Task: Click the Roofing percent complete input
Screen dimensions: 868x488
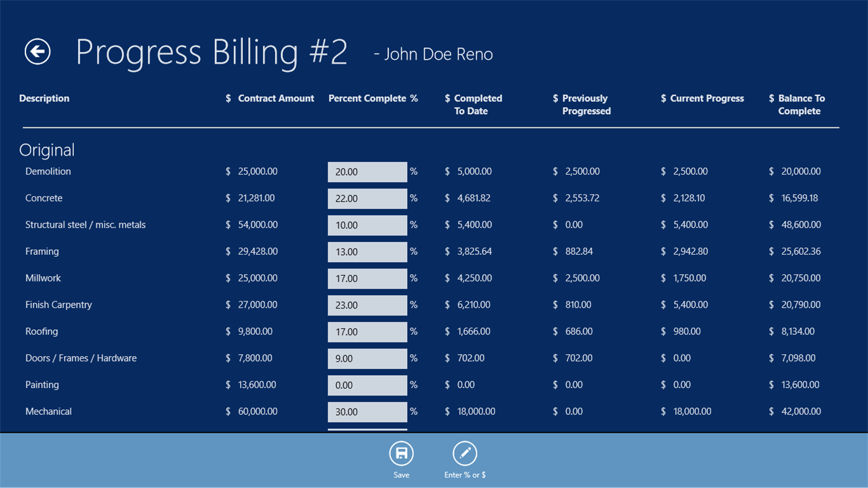Action: tap(367, 331)
